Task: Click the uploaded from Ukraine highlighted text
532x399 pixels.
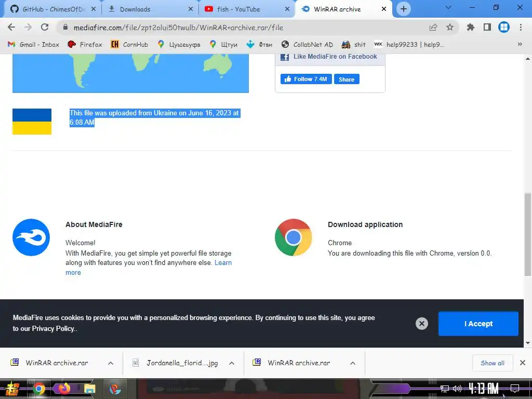Action: tap(155, 118)
